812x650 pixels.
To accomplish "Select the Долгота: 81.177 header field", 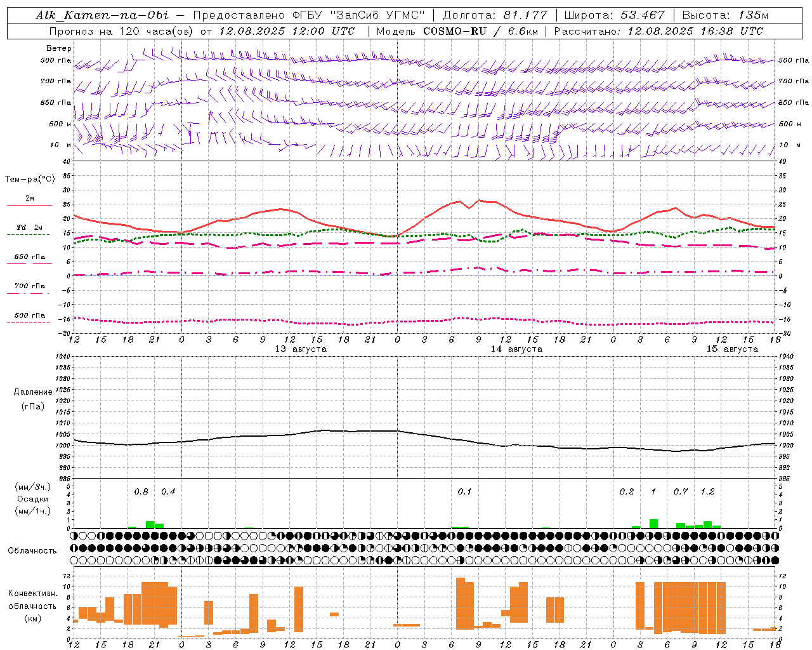I will pyautogui.click(x=495, y=15).
